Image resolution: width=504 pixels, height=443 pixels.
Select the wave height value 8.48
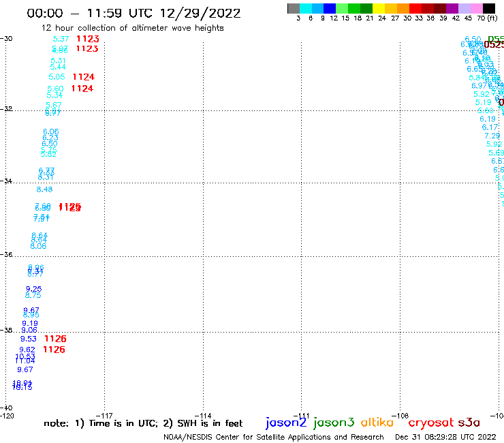coord(44,189)
